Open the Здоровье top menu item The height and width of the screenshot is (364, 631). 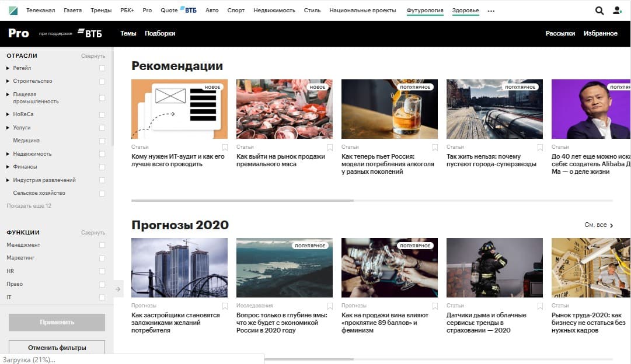(466, 10)
